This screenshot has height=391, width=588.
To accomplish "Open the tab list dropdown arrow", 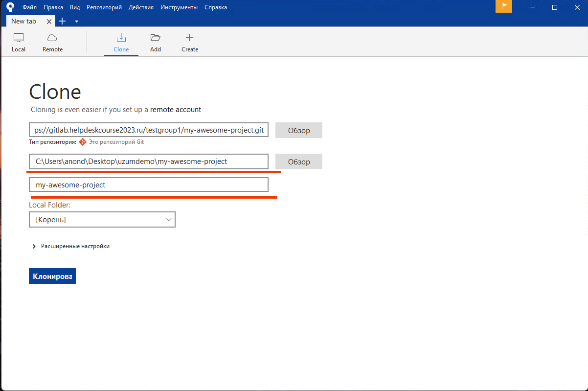I will (76, 22).
